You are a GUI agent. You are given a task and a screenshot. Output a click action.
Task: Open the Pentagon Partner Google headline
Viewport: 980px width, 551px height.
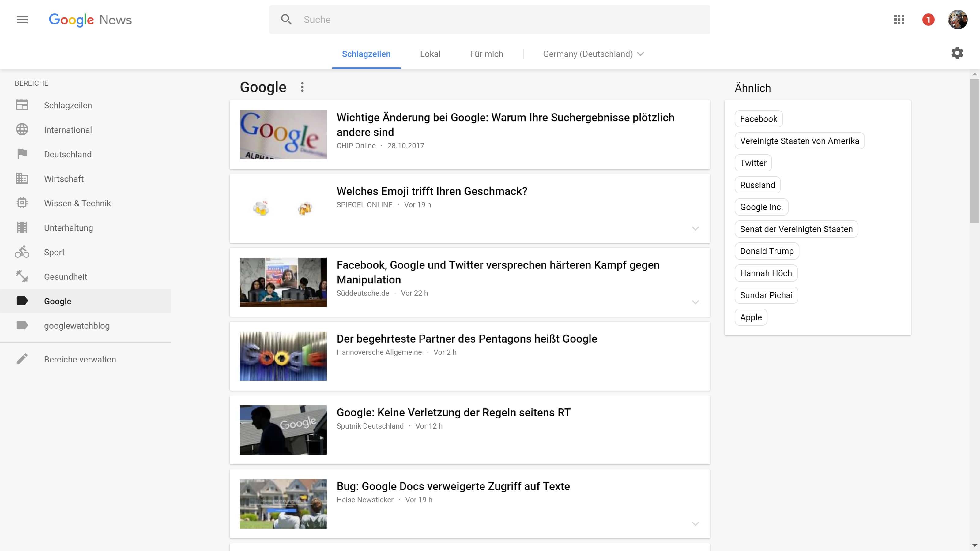pyautogui.click(x=466, y=339)
